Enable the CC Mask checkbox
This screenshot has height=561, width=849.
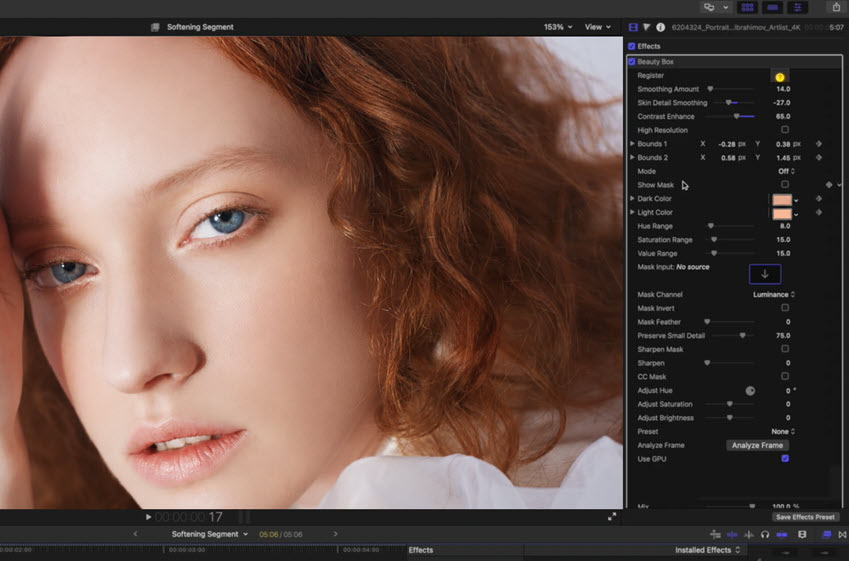click(x=785, y=376)
